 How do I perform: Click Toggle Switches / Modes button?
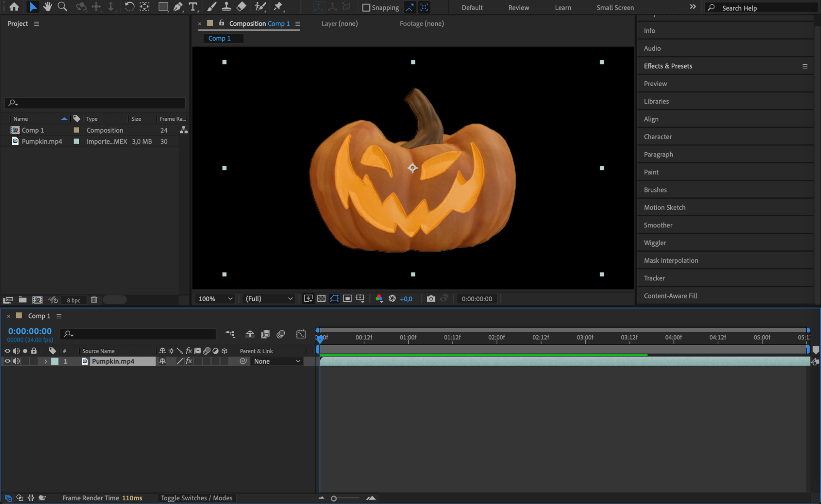point(196,498)
